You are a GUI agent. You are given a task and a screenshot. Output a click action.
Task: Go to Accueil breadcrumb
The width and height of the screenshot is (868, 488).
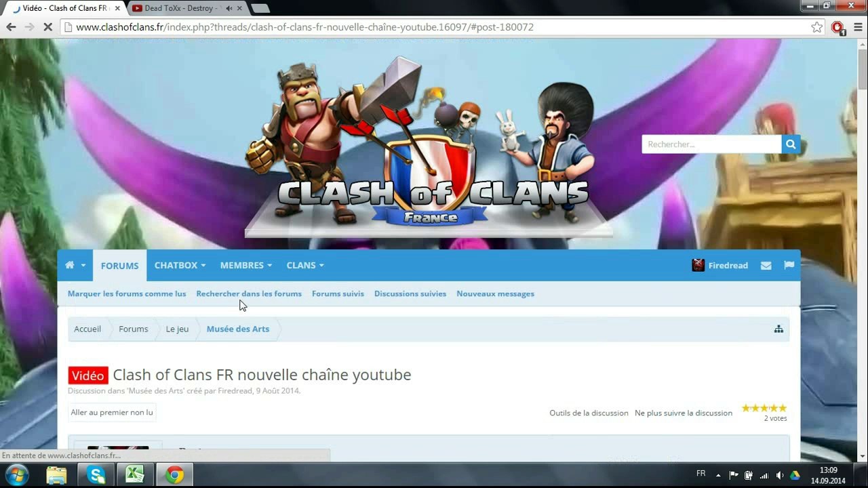click(x=87, y=329)
